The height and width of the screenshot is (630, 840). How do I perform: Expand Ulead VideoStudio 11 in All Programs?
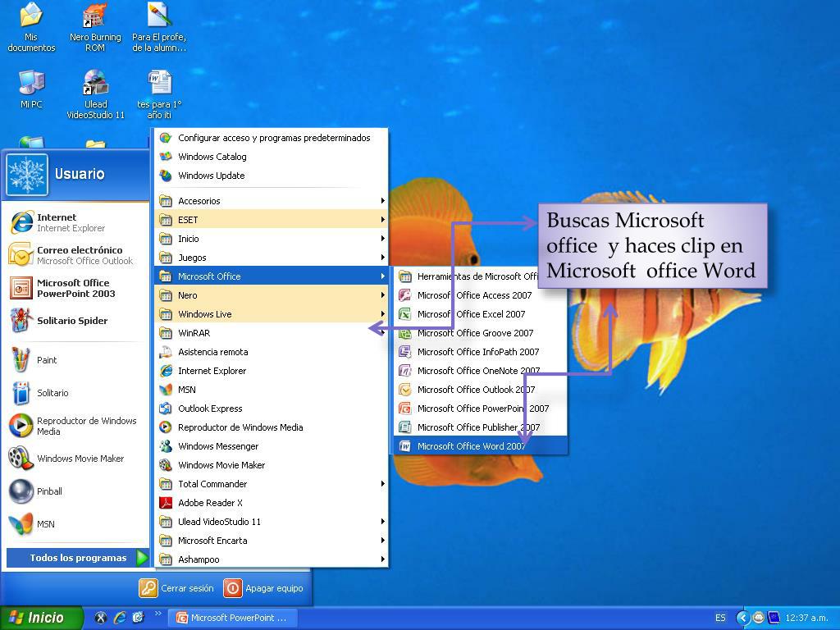[271, 521]
